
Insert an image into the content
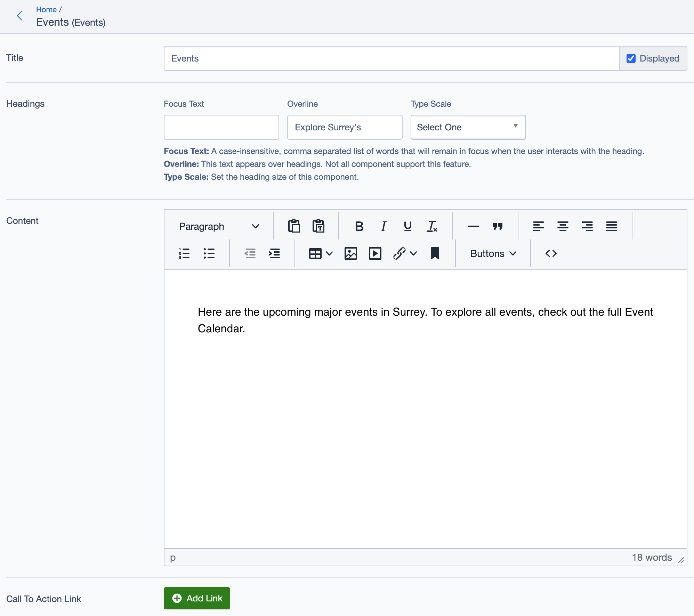click(351, 253)
